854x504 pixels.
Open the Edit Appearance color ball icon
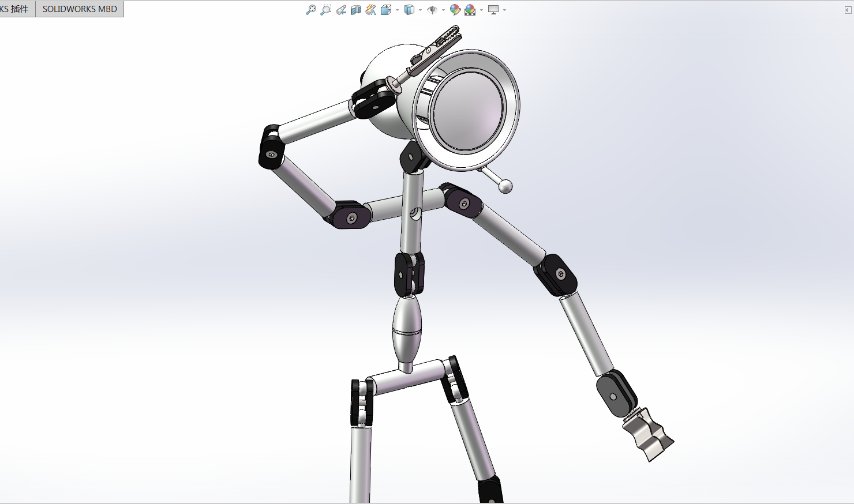pos(455,10)
